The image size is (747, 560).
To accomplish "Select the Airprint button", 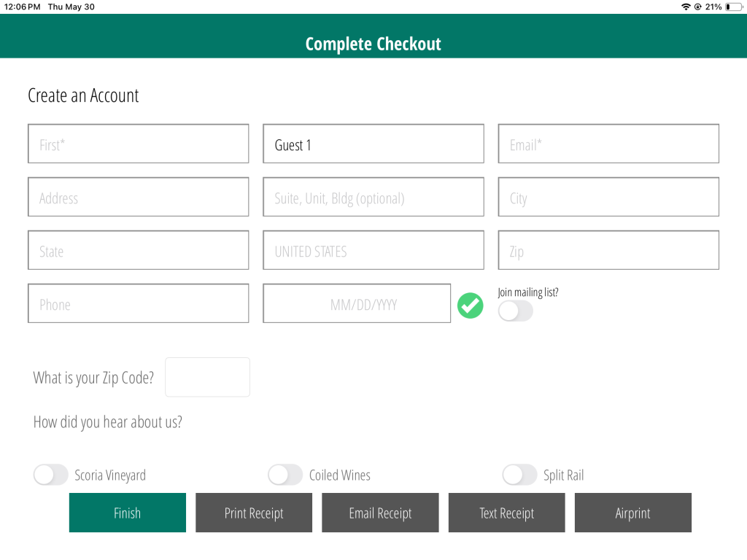I will coord(632,513).
